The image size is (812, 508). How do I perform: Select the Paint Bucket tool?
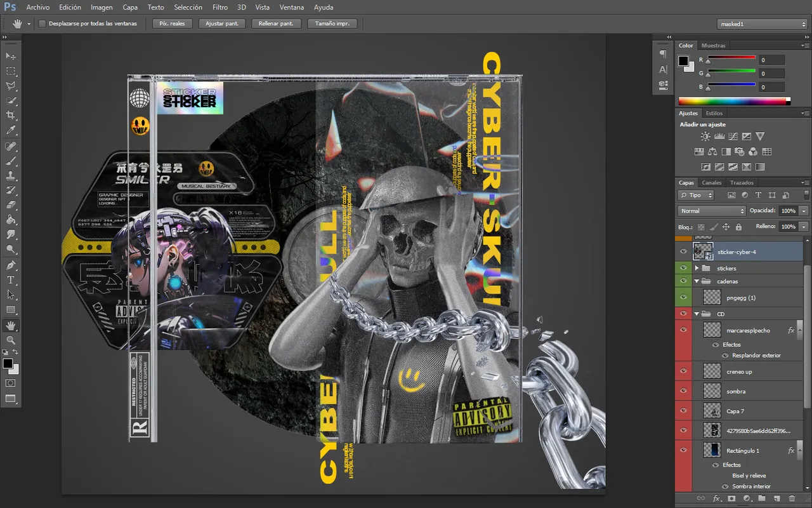11,220
